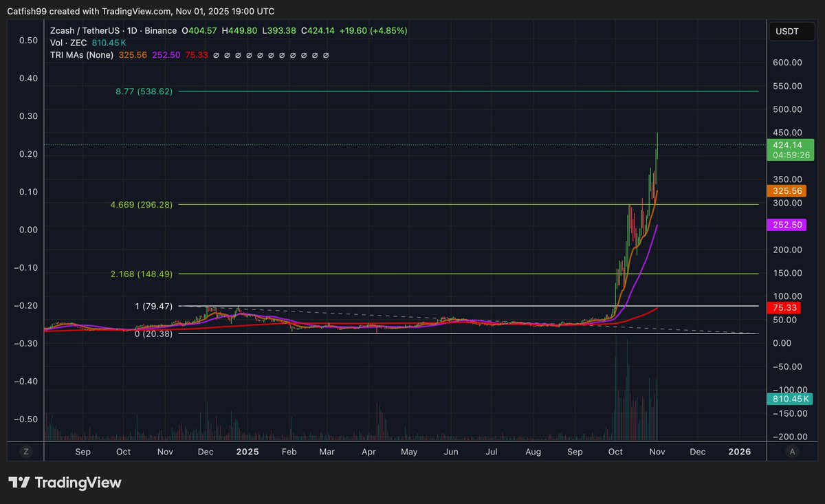The height and width of the screenshot is (504, 825).
Task: Click the 810.45 K volume axis tag
Action: pos(790,399)
